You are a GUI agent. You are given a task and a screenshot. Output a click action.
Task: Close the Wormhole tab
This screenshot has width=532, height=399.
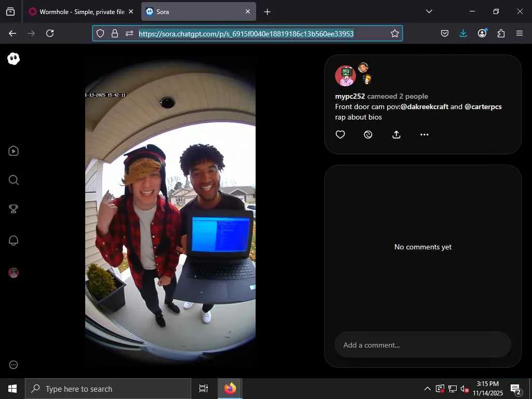[x=131, y=11]
